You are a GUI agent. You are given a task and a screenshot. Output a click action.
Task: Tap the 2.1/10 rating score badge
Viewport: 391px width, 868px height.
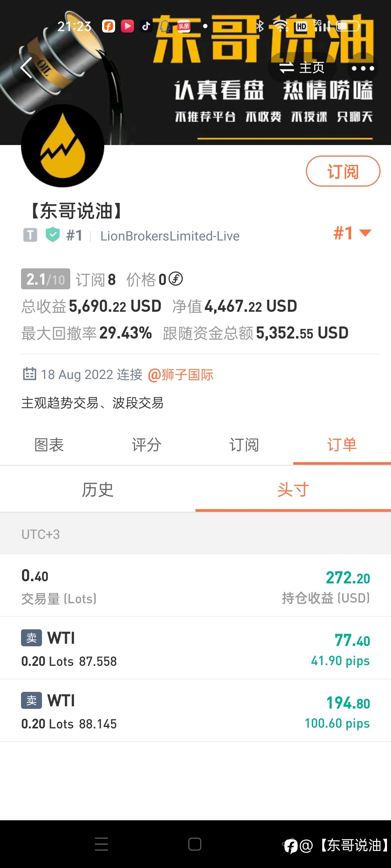[46, 279]
